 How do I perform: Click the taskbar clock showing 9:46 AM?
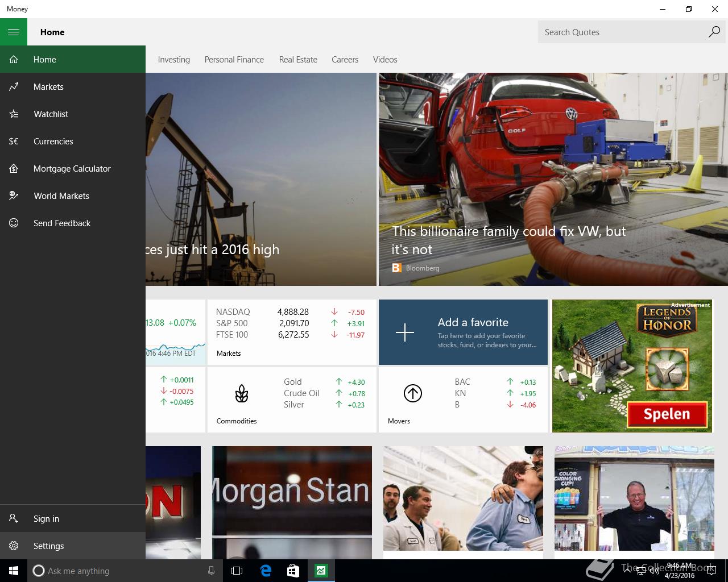pos(680,571)
